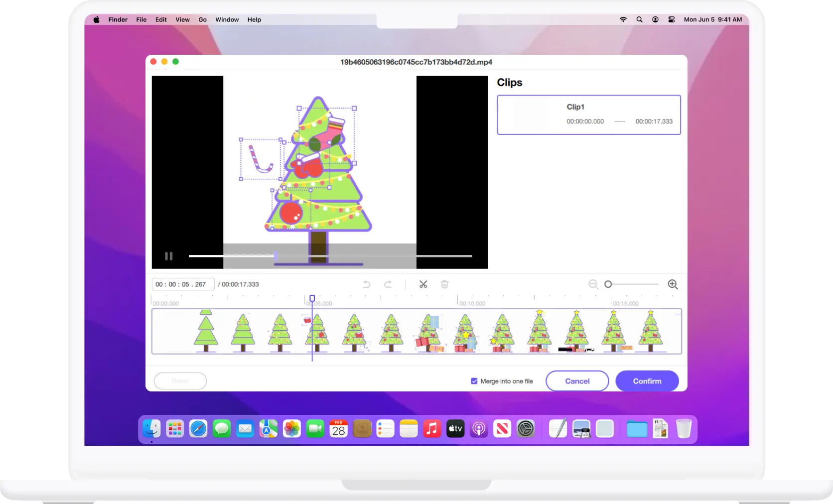
Task: Open the File menu
Action: pos(141,19)
